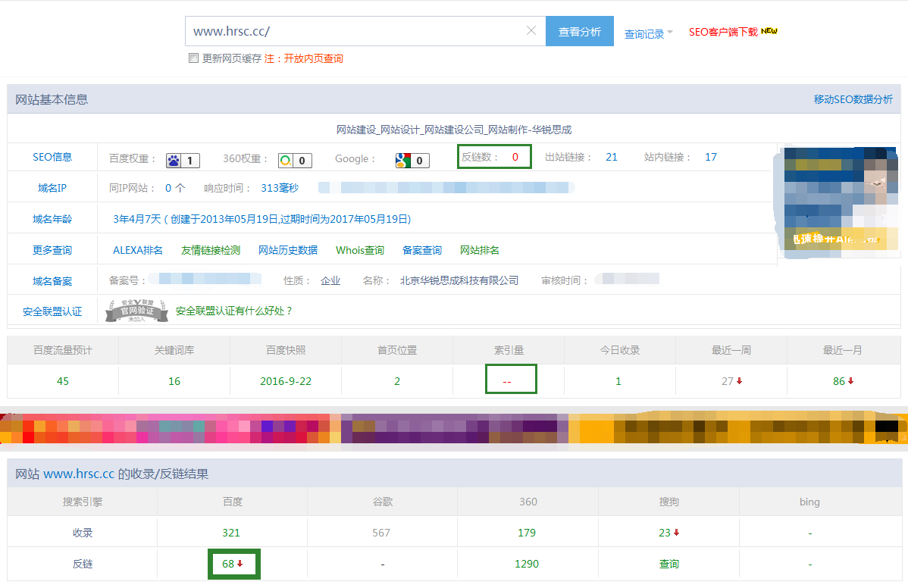Image resolution: width=908 pixels, height=588 pixels.
Task: Click the 安全联盟认证有什么好处 link
Action: [x=234, y=311]
